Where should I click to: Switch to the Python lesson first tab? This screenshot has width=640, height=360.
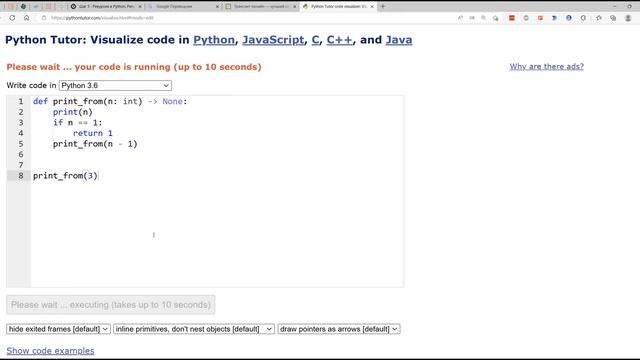point(105,7)
